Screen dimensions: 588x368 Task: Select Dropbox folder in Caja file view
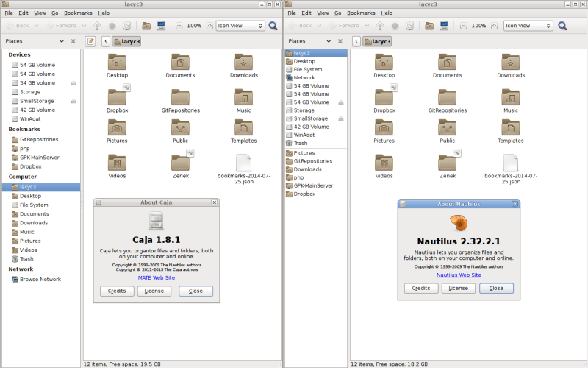117,101
